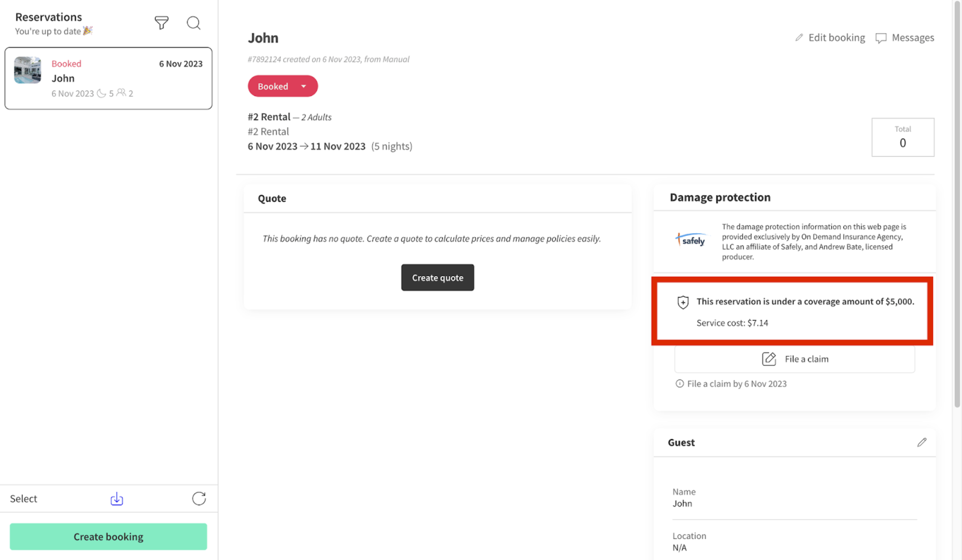Edit guest details with the pencil icon

(922, 442)
